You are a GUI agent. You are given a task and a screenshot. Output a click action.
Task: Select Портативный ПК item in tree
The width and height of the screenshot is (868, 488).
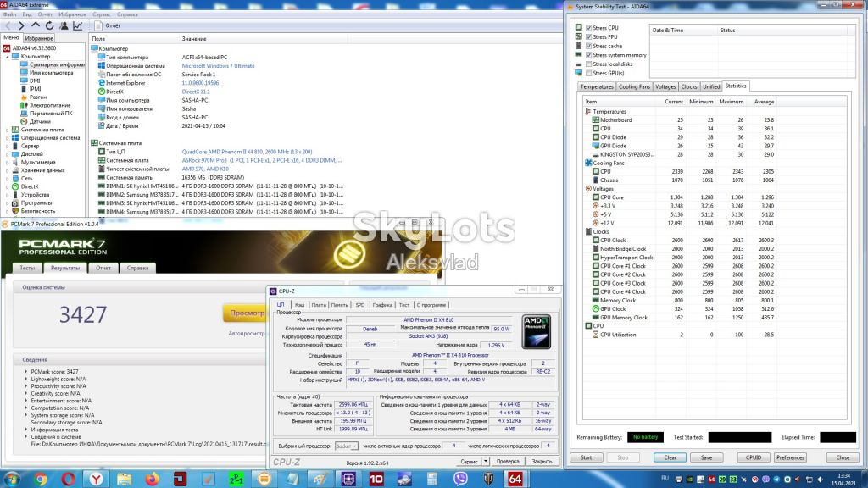(51, 113)
